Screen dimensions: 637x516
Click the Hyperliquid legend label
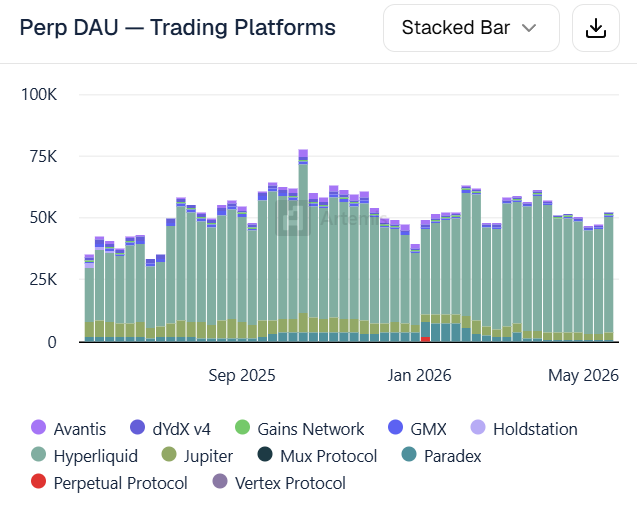pyautogui.click(x=96, y=456)
